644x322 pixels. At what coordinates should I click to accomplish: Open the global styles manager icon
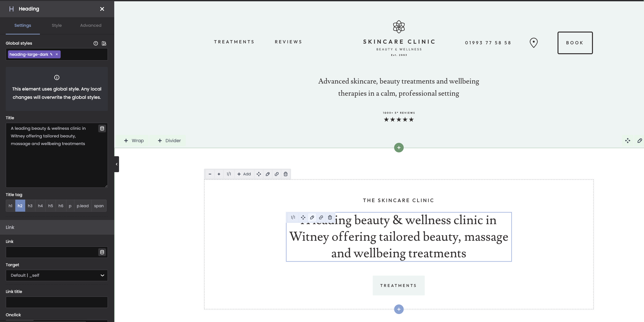click(x=104, y=43)
